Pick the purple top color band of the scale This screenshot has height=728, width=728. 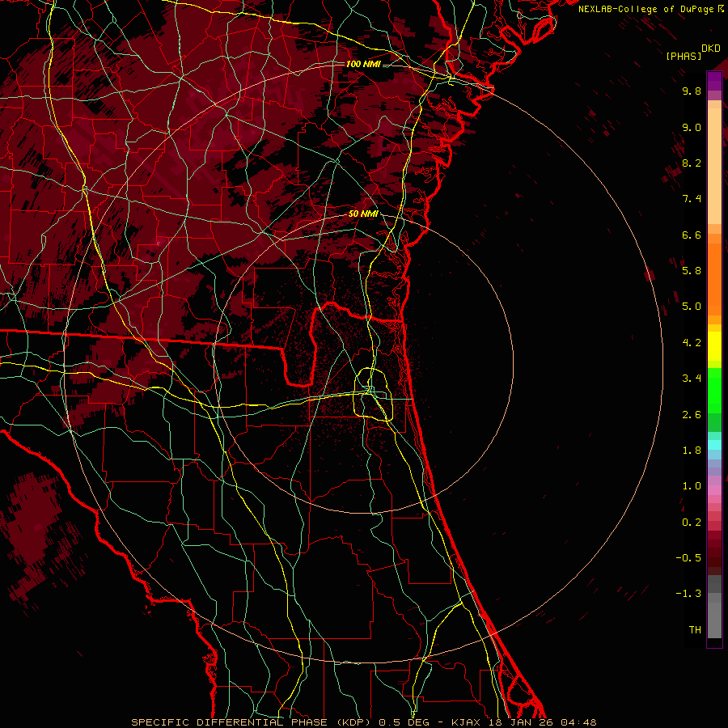pos(714,81)
